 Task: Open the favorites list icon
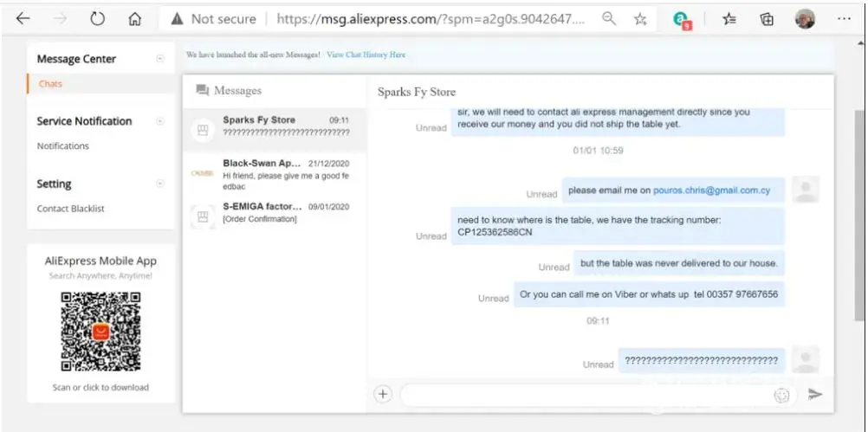[x=729, y=19]
